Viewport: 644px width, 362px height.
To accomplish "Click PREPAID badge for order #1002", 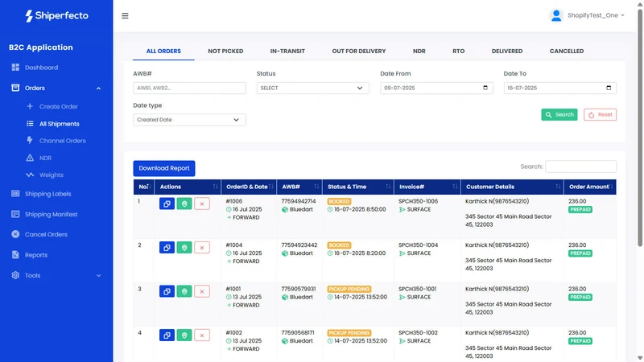I will [x=580, y=341].
